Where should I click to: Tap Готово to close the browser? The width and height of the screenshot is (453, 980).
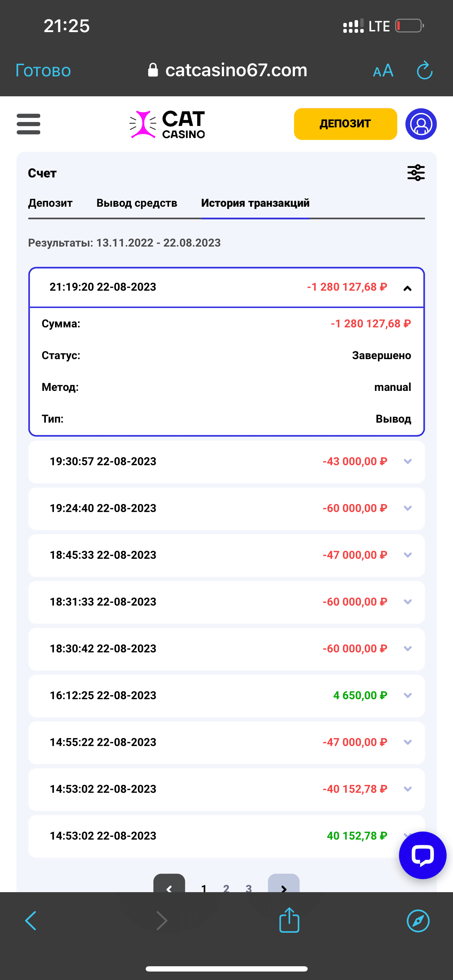click(x=43, y=71)
